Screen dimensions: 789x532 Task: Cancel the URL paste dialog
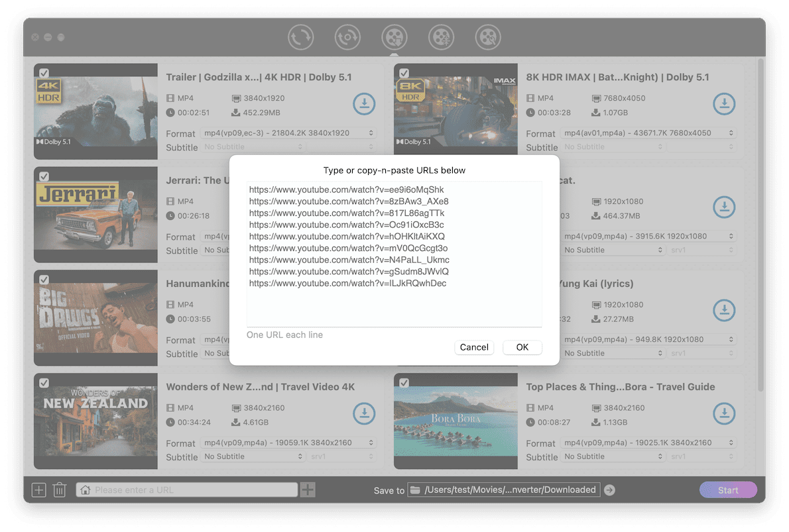pyautogui.click(x=474, y=347)
